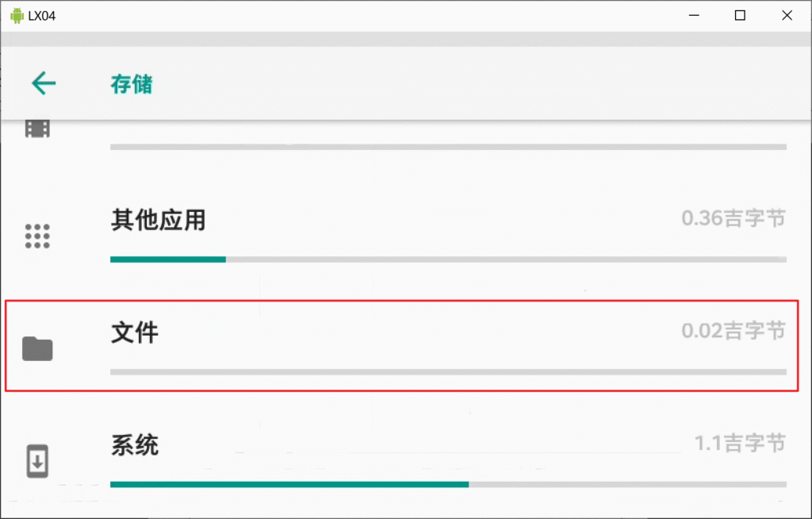812x519 pixels.
Task: Maximize the LX04 window
Action: pyautogui.click(x=740, y=16)
